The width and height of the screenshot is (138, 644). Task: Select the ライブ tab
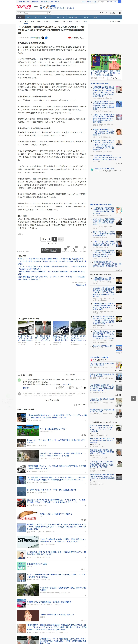37,17
